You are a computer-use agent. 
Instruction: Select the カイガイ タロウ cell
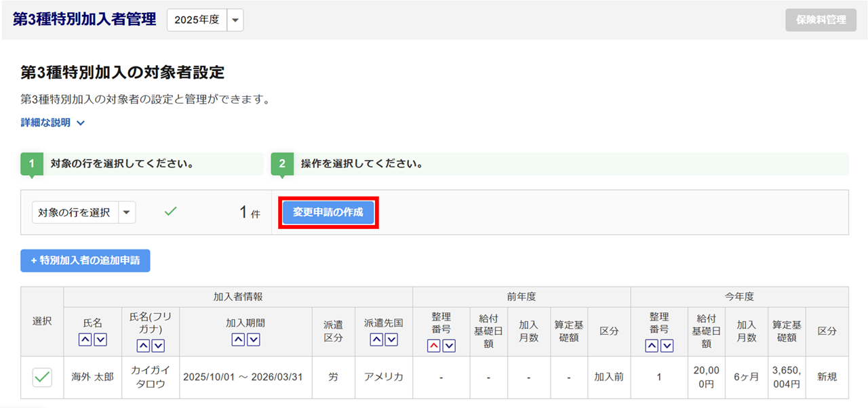[151, 377]
